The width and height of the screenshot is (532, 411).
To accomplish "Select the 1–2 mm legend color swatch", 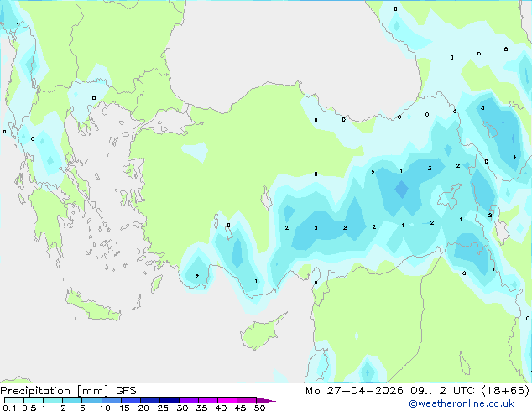I will tap(53, 400).
